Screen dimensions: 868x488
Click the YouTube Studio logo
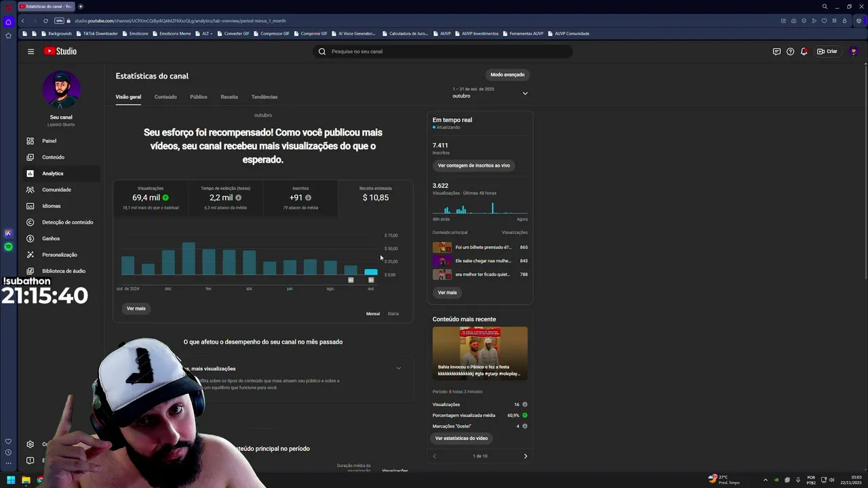[60, 52]
